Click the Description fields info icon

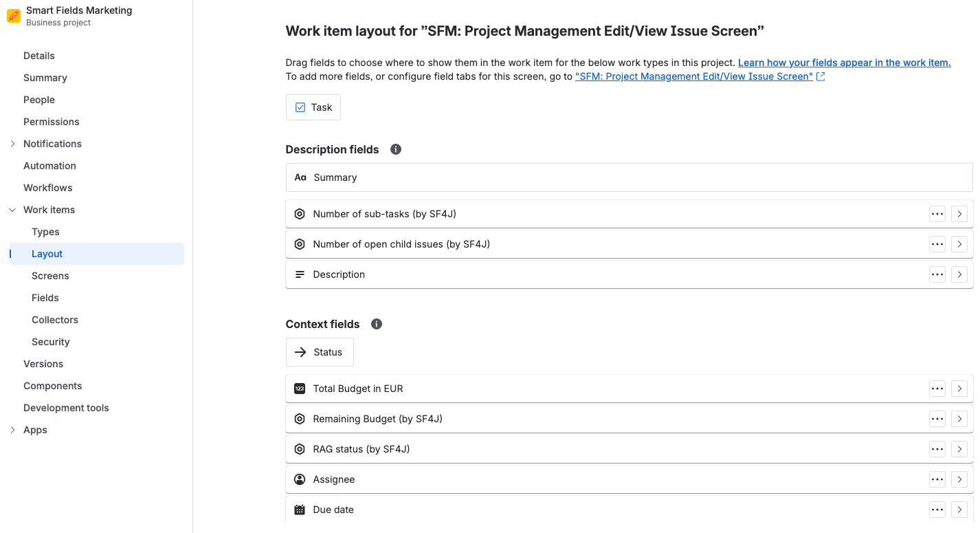tap(396, 149)
